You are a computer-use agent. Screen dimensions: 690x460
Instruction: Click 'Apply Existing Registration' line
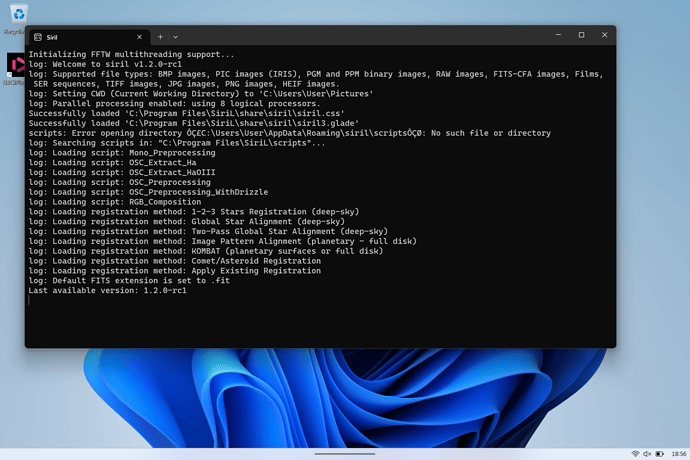click(x=175, y=271)
